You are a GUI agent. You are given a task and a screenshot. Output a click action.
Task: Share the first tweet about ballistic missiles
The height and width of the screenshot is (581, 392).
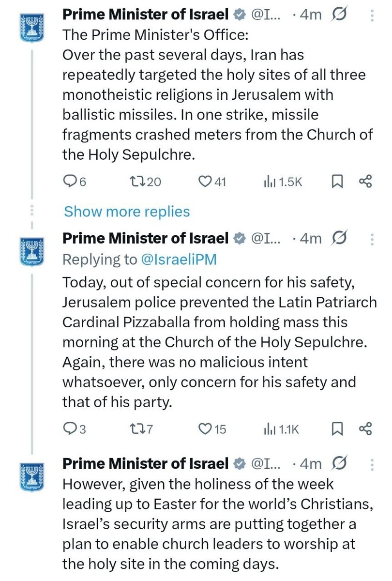[365, 182]
